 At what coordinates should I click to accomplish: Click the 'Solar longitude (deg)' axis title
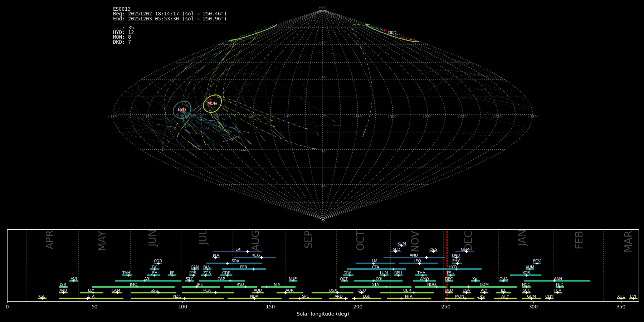[x=323, y=314]
